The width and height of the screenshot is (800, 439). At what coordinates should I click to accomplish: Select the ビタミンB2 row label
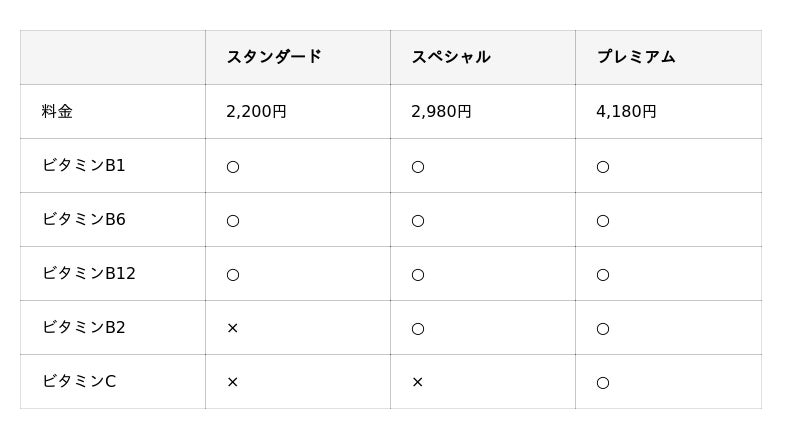click(84, 328)
